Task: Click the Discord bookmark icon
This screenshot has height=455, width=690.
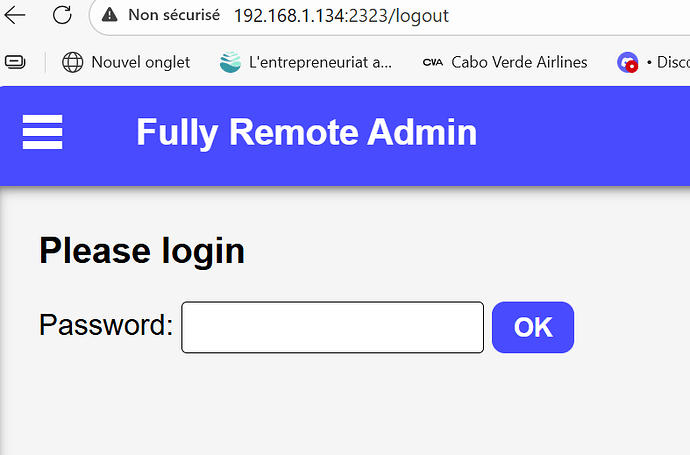Action: coord(628,62)
